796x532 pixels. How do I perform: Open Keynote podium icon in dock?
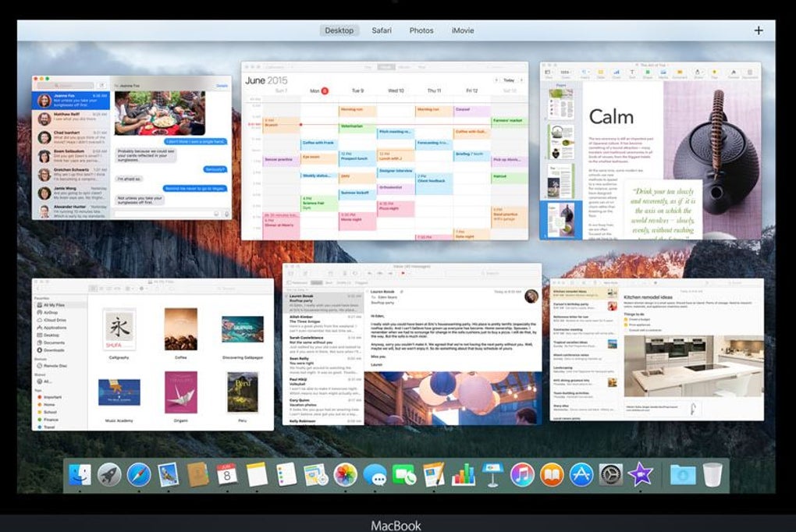point(492,475)
